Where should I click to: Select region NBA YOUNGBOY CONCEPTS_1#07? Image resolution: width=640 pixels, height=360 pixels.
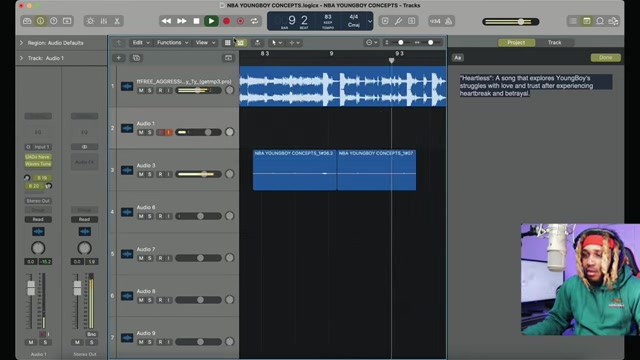(377, 169)
